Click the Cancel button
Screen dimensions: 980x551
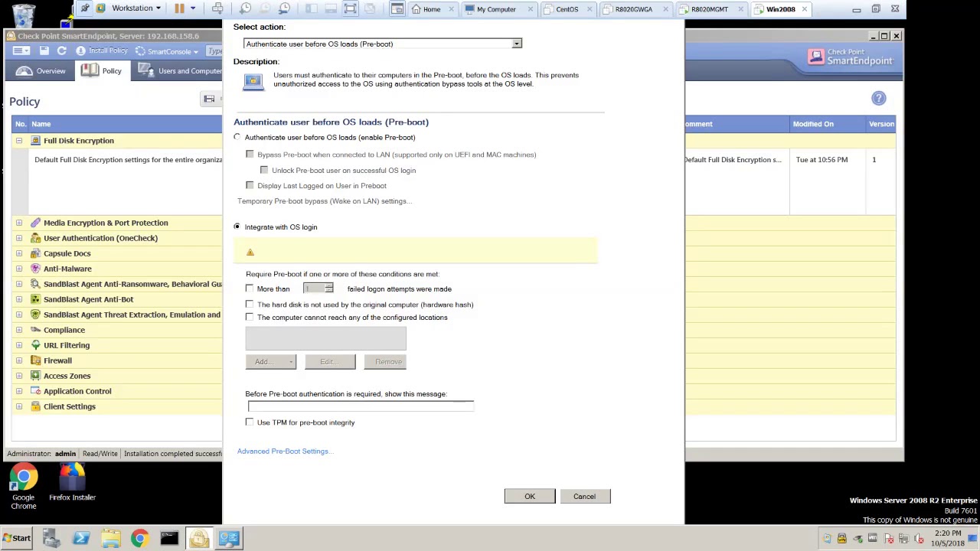pyautogui.click(x=584, y=497)
